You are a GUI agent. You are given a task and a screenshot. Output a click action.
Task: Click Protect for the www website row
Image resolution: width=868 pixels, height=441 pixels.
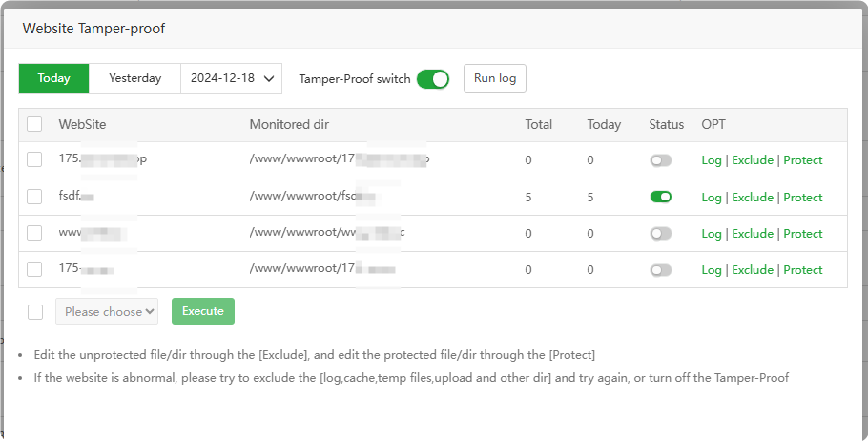pyautogui.click(x=802, y=234)
